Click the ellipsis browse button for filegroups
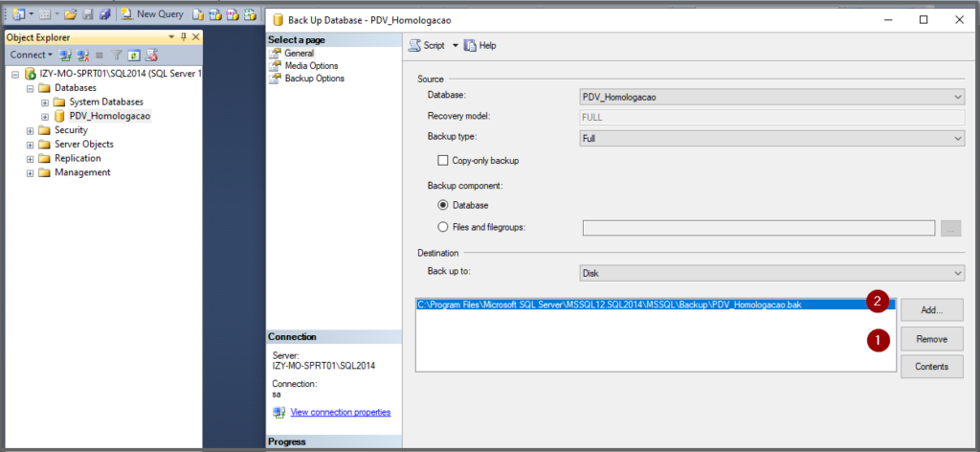 pyautogui.click(x=950, y=228)
